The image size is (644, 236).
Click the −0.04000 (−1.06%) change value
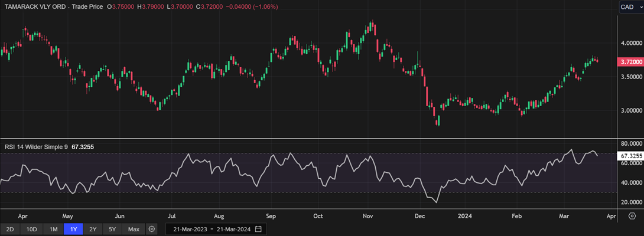[252, 7]
